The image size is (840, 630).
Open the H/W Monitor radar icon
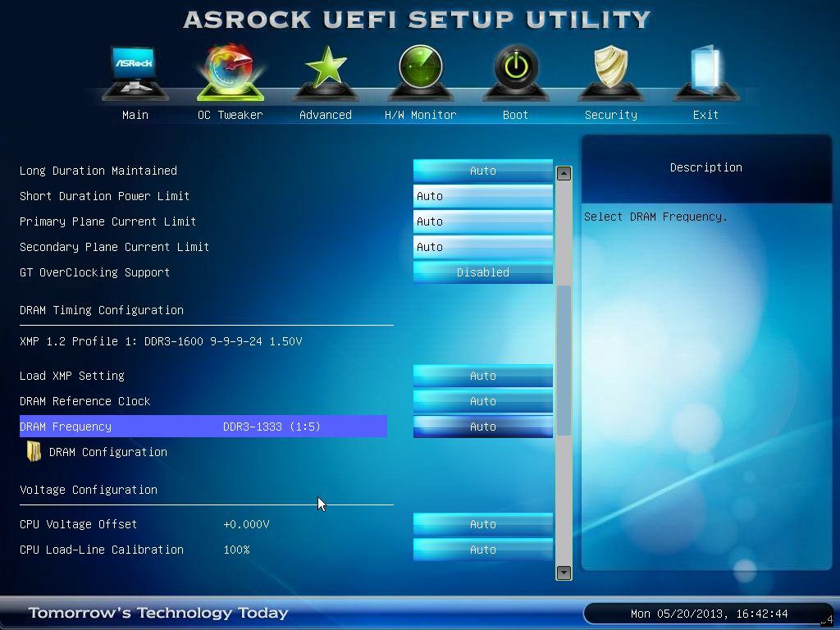pyautogui.click(x=421, y=73)
